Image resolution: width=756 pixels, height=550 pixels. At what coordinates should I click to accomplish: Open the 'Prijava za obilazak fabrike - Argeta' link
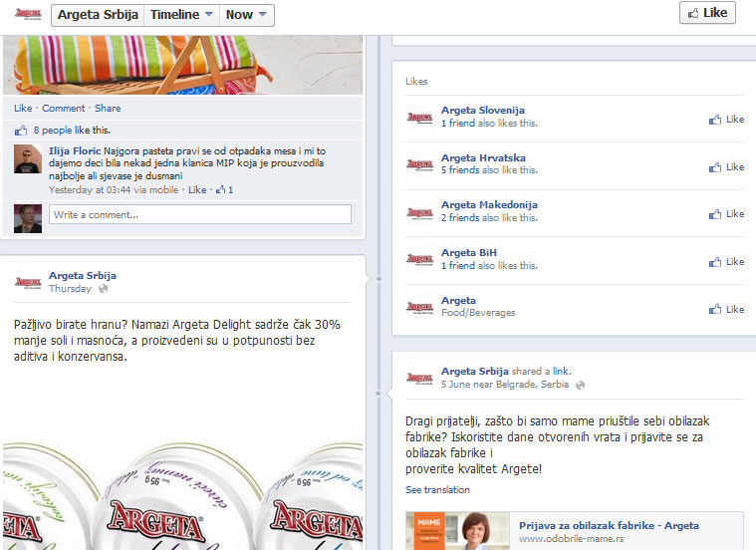[x=609, y=525]
